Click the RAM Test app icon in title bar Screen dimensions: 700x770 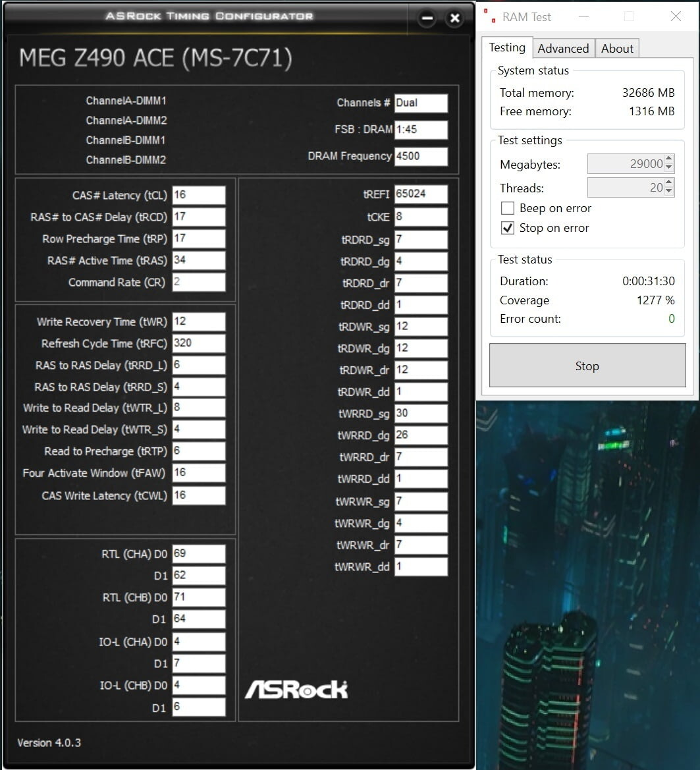pyautogui.click(x=489, y=16)
